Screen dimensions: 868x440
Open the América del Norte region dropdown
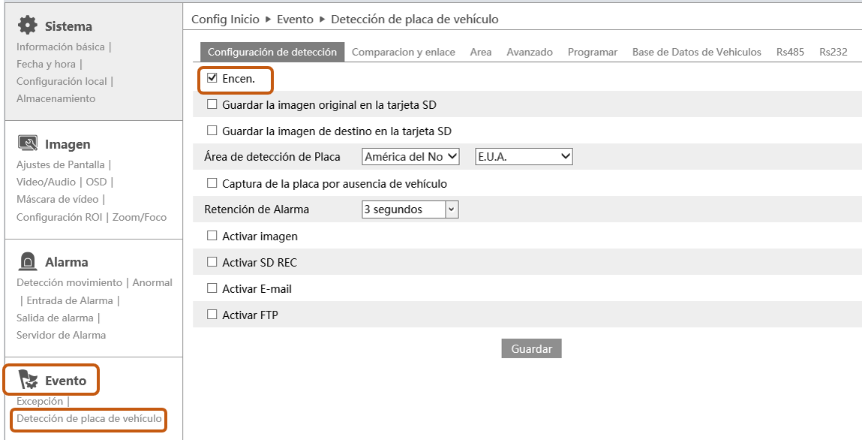[410, 157]
